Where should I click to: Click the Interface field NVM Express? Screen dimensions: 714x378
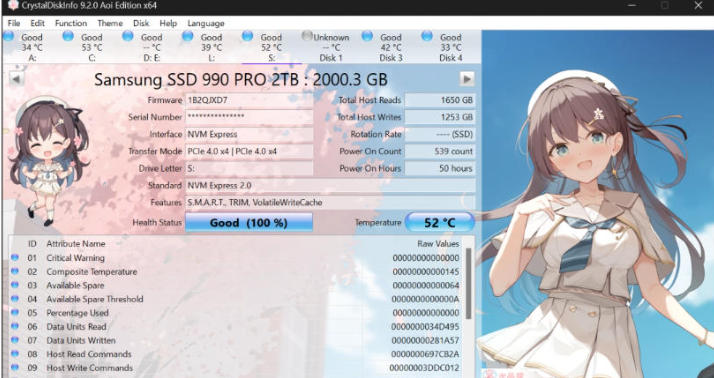pyautogui.click(x=249, y=134)
